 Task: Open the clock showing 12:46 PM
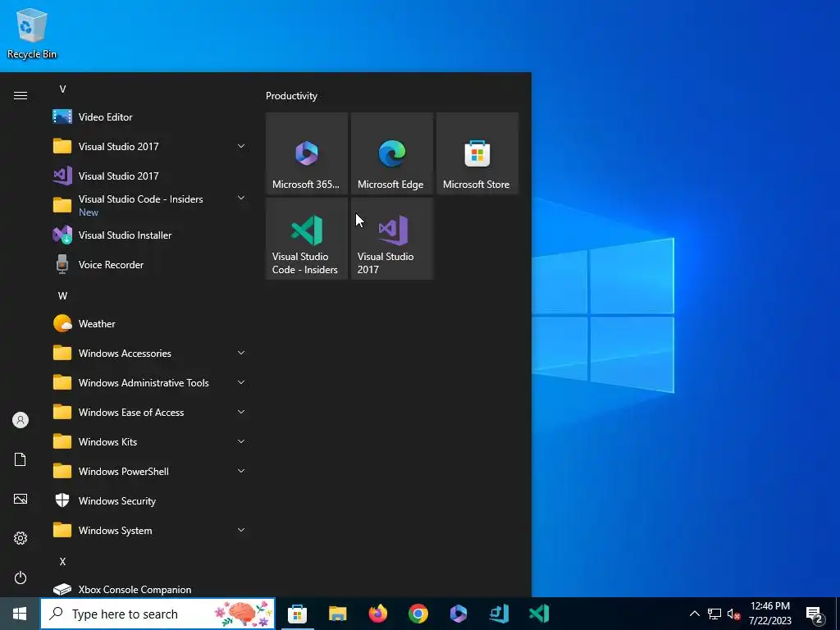(770, 614)
